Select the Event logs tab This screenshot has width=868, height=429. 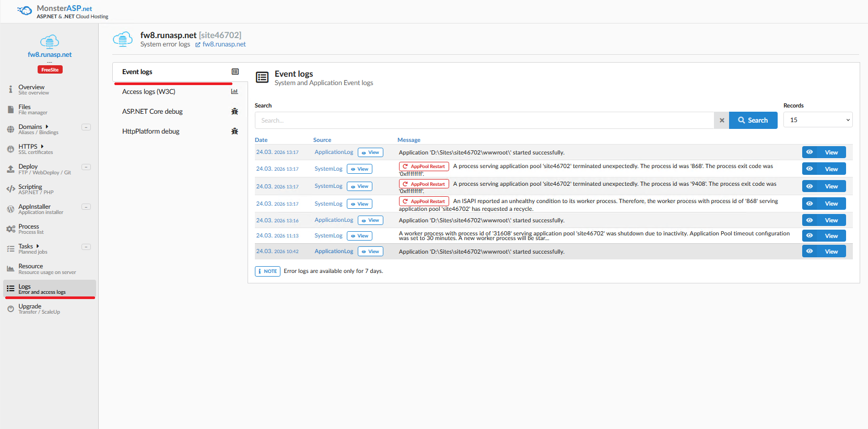[137, 72]
